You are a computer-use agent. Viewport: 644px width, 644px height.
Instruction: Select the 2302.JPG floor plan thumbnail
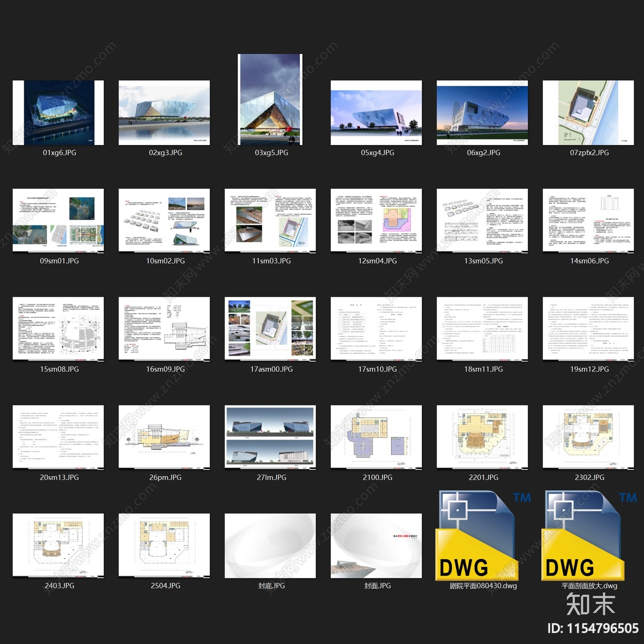[588, 438]
